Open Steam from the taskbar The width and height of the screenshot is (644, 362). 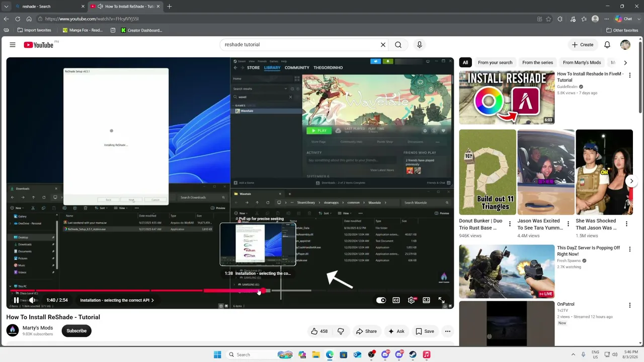point(413,354)
